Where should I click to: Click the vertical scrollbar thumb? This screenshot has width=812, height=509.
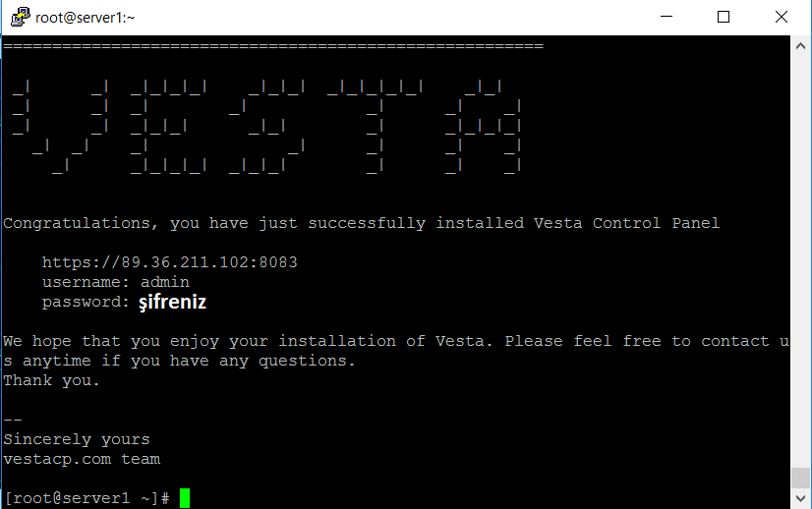[800, 478]
